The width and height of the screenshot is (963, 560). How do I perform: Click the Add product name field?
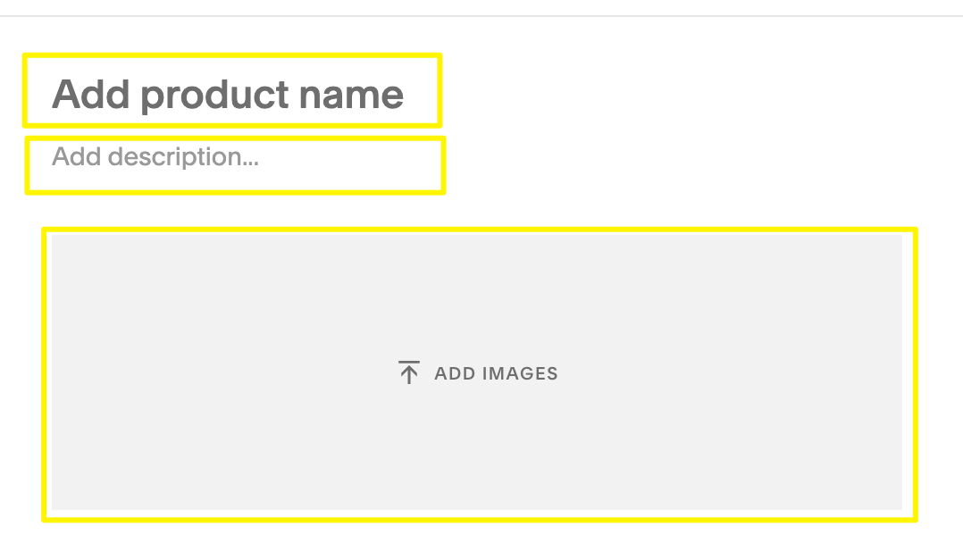point(228,94)
